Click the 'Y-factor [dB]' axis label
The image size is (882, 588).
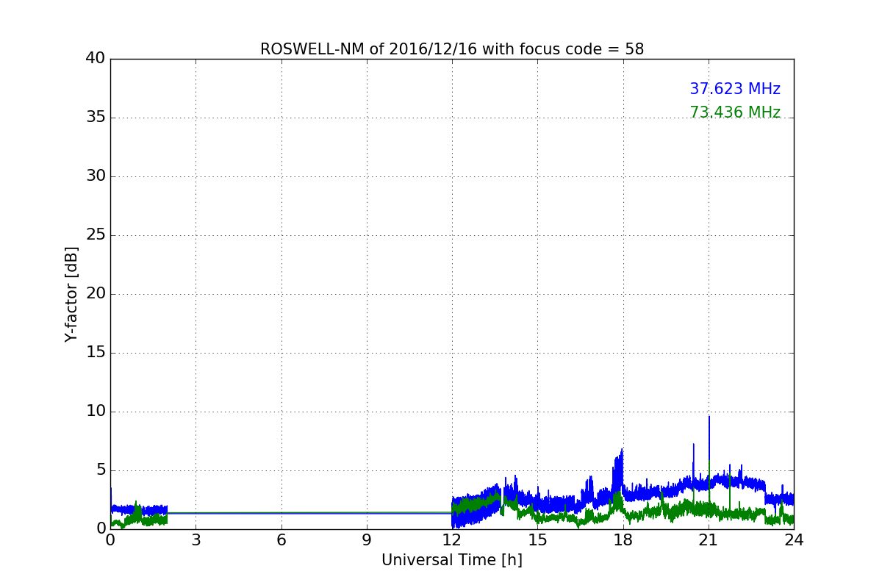[x=71, y=294]
